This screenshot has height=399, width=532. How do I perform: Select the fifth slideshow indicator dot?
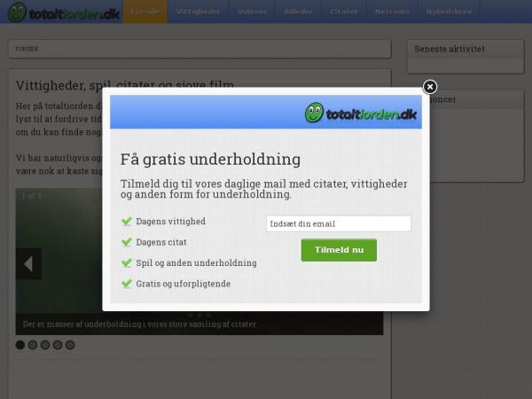tap(70, 345)
